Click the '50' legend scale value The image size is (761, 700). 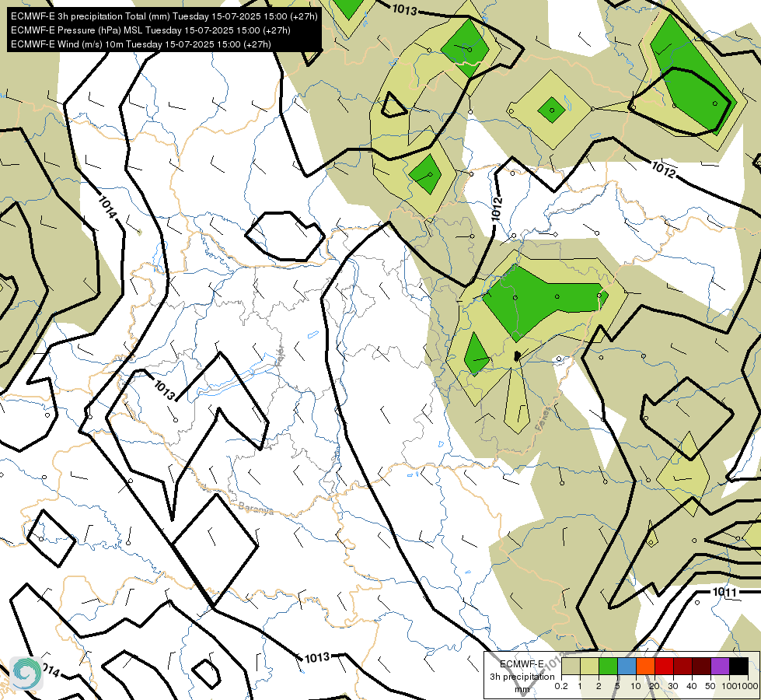click(x=710, y=686)
